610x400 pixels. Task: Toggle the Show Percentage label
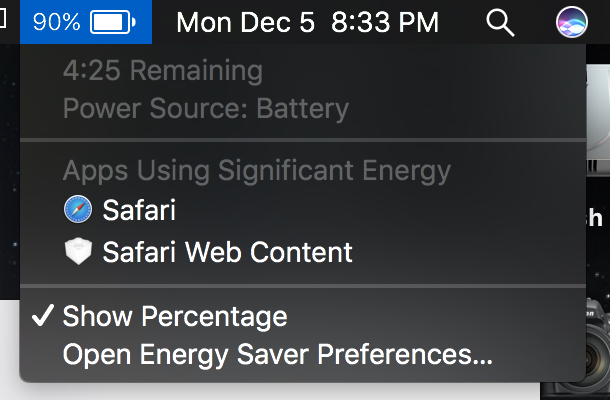coord(175,317)
